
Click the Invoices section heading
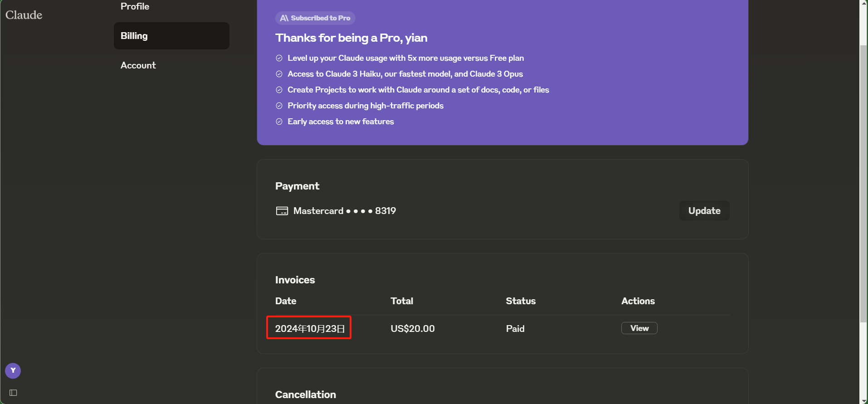pyautogui.click(x=295, y=280)
